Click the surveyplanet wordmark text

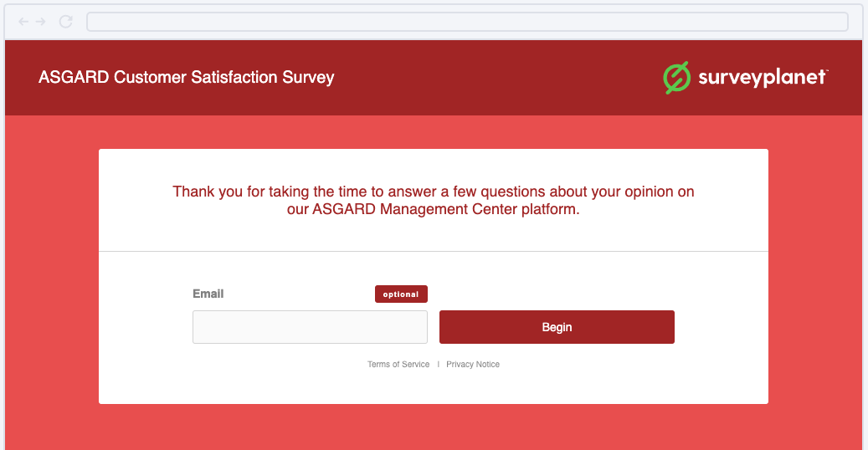[762, 78]
